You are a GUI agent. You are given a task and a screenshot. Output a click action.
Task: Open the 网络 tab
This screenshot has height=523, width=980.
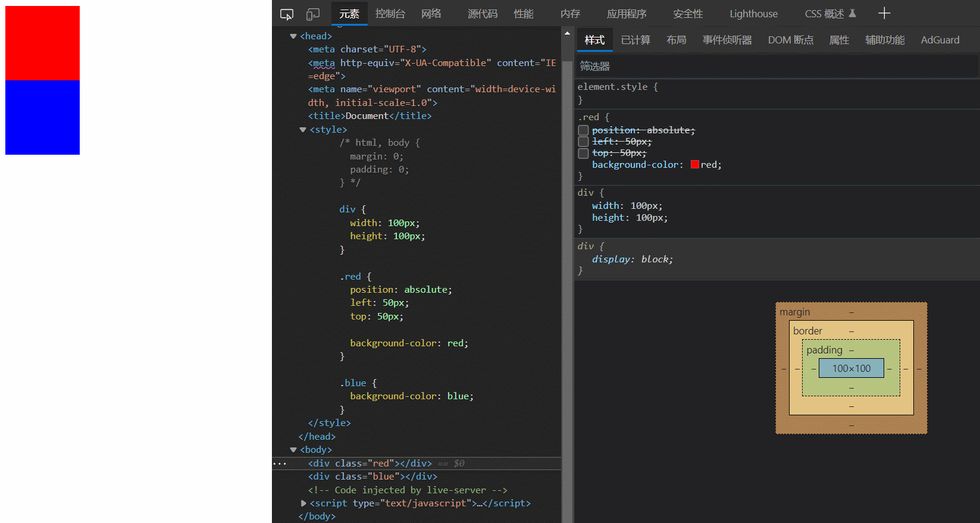[431, 14]
